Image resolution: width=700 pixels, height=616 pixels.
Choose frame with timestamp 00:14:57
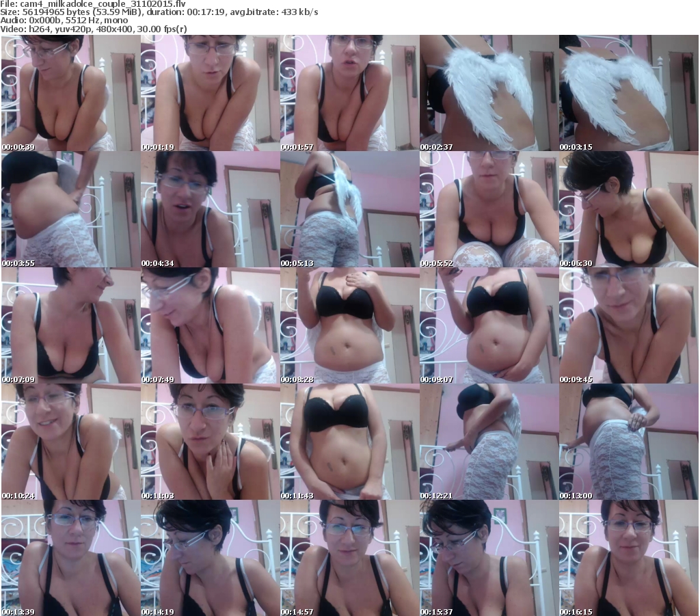coord(349,558)
